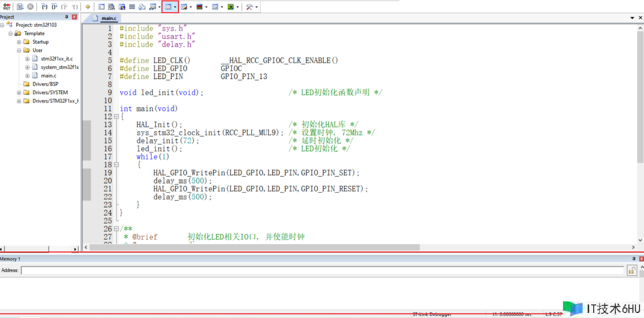Select the Drivers/BSP folder
The image size is (644, 318).
coord(45,84)
